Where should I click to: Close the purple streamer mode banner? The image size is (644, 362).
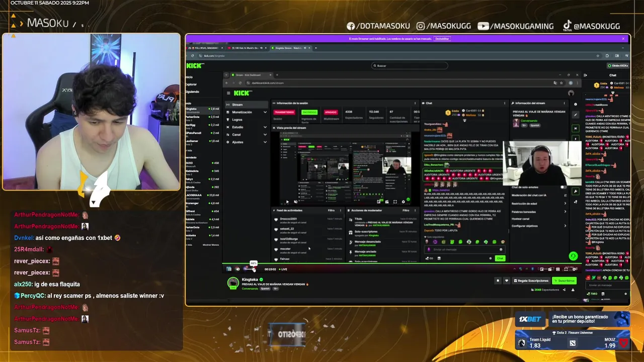tap(623, 39)
